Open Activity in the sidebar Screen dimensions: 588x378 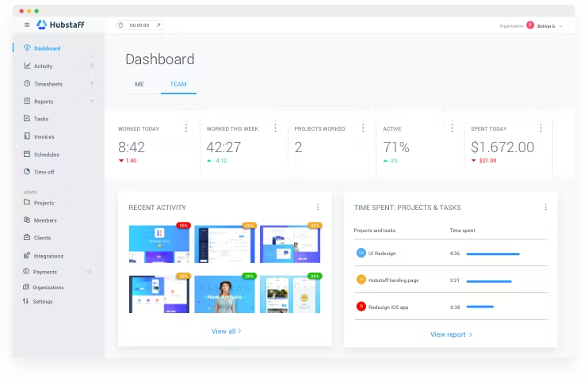pos(43,67)
